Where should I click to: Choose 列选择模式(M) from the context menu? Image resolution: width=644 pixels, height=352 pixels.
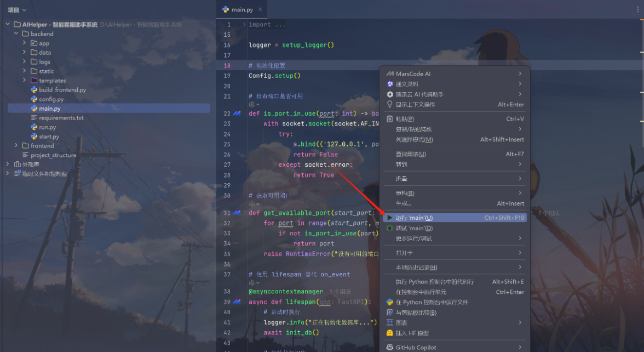tap(455, 139)
